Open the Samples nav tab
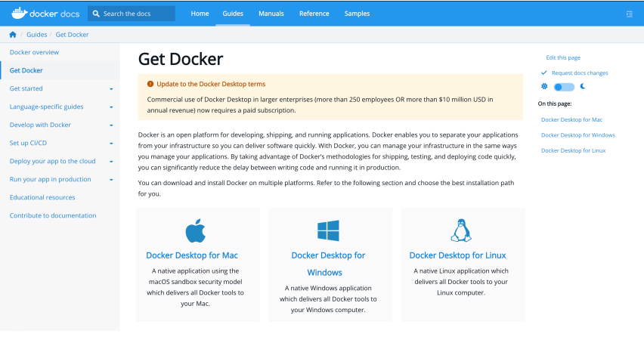This screenshot has width=644, height=337. 357,14
